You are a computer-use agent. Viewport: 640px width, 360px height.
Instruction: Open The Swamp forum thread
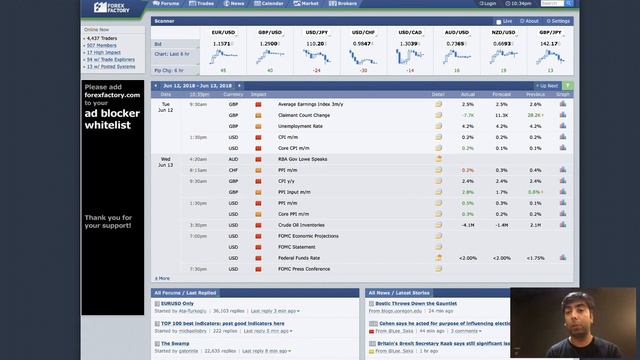coord(175,343)
